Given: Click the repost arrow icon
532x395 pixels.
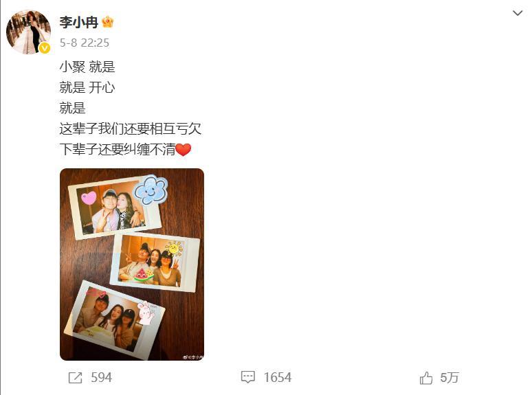Looking at the screenshot, I should click(76, 378).
